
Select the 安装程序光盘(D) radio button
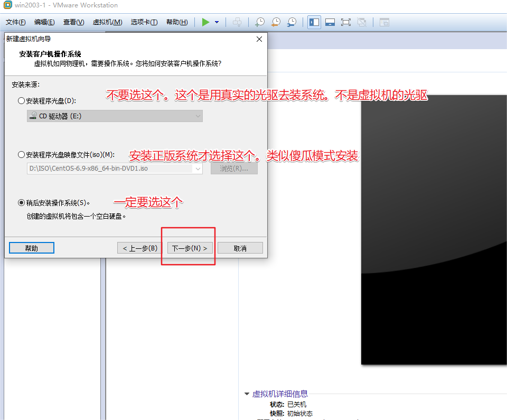(x=21, y=100)
